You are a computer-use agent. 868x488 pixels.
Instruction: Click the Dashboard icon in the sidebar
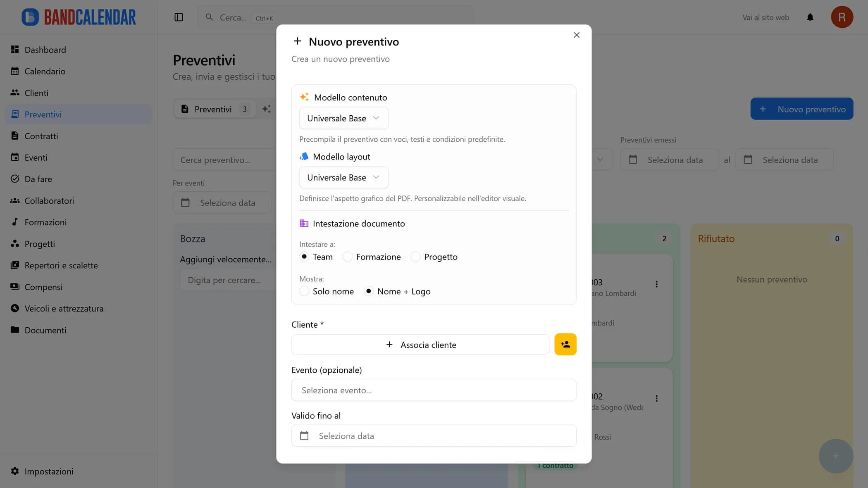pyautogui.click(x=15, y=50)
